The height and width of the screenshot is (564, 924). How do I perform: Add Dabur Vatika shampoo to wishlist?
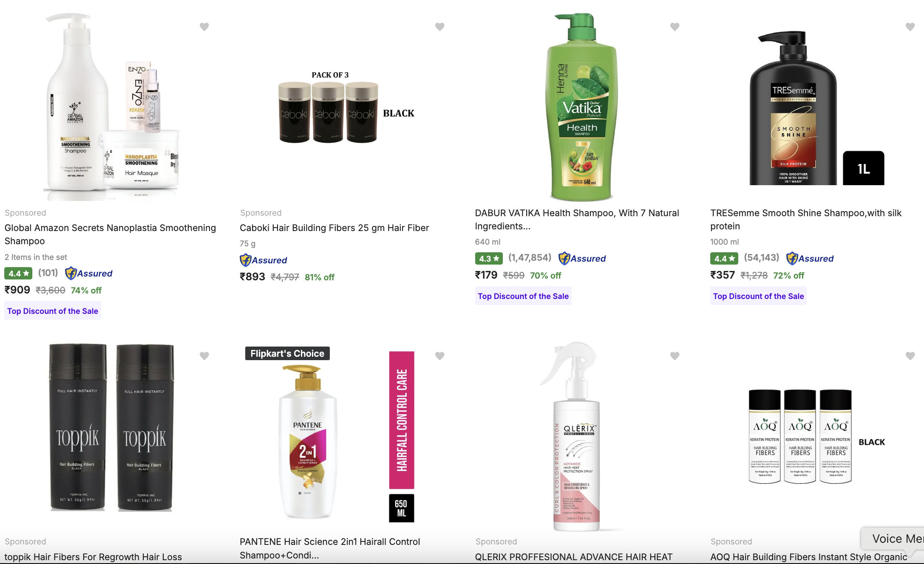pos(675,27)
